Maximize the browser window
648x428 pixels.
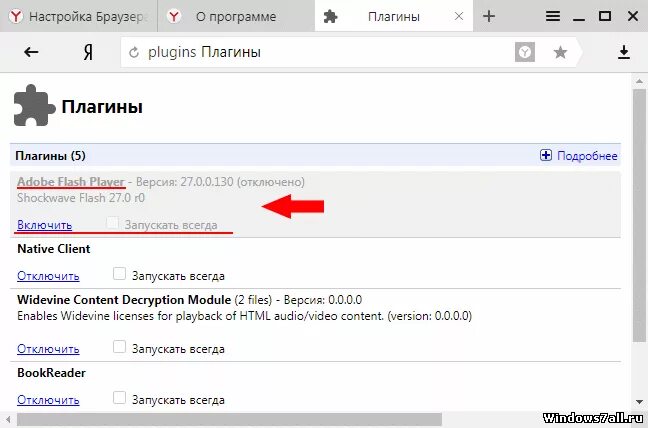click(605, 16)
